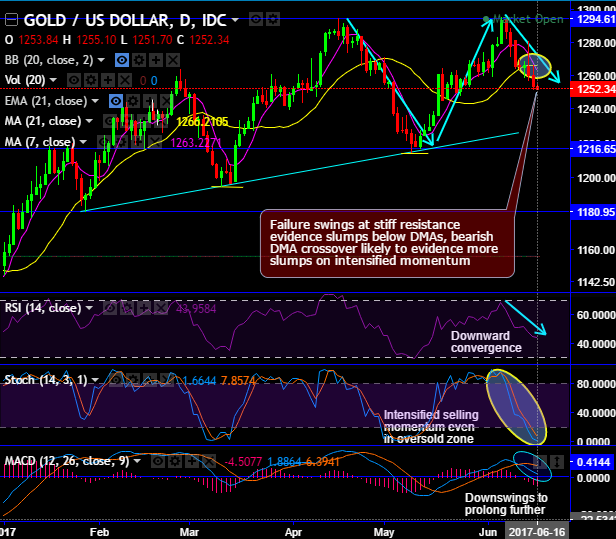Remove the MACD (12, 26, close, 9) indicator
This screenshot has height=539, width=616.
[209, 461]
